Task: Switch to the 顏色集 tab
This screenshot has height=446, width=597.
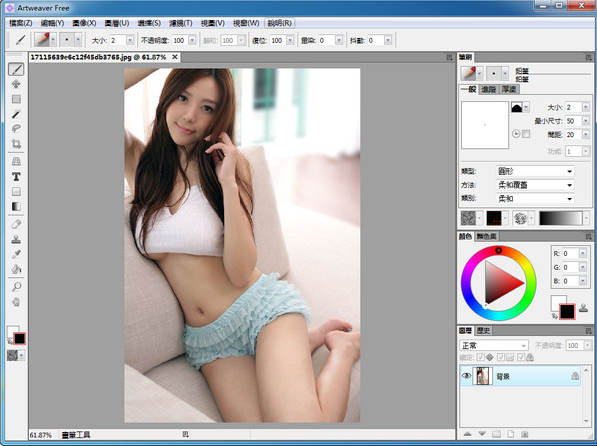Action: (x=487, y=237)
